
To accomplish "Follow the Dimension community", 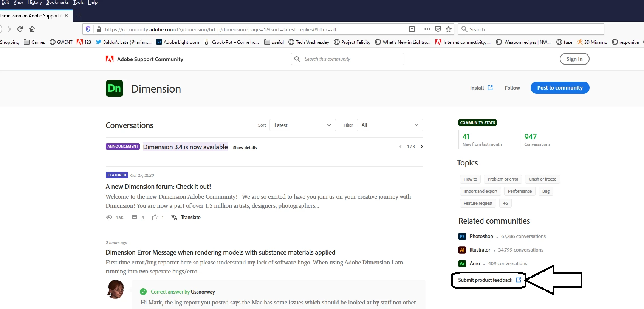I will point(512,88).
